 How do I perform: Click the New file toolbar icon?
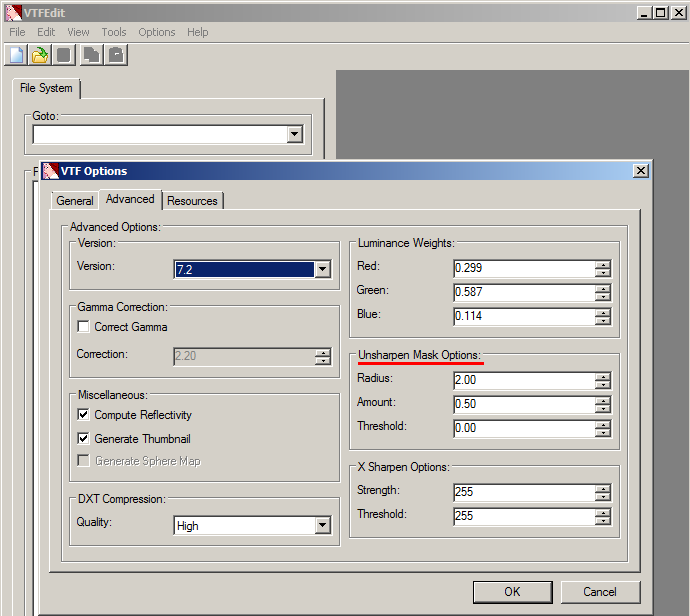(16, 55)
